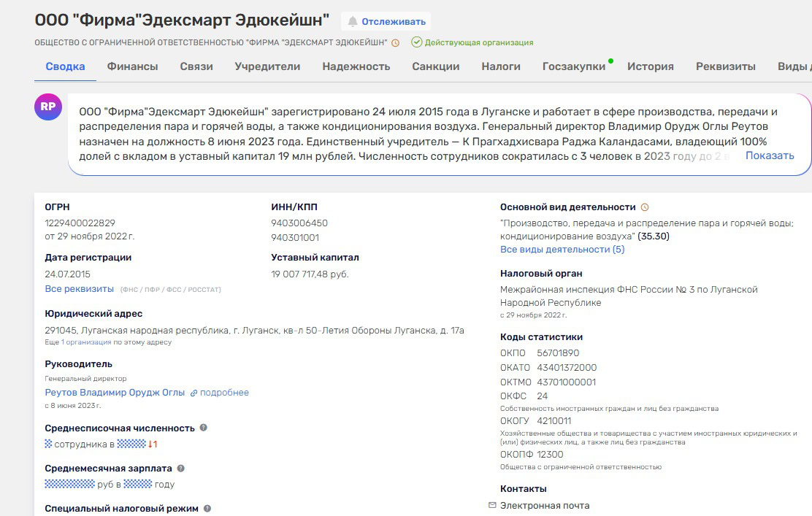Click the green checkmark status icon
The height and width of the screenshot is (516, 812).
click(416, 42)
